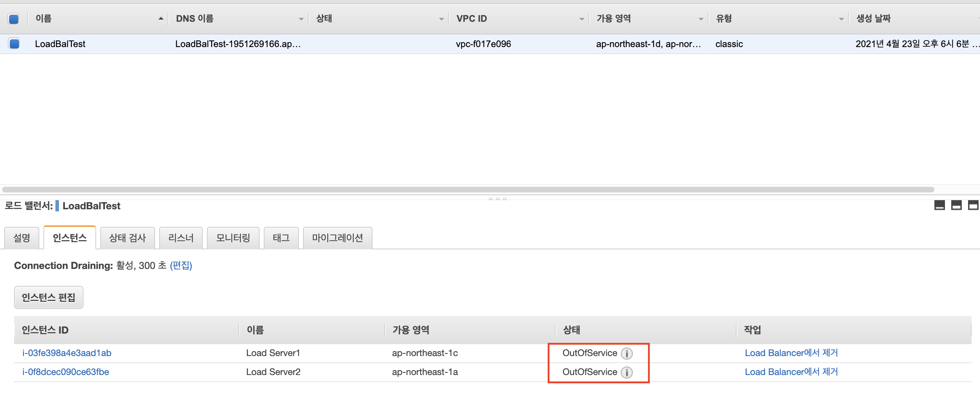Uncheck the LoadBalTest row checkbox
Image resolution: width=980 pixels, height=401 pixels.
coord(14,44)
